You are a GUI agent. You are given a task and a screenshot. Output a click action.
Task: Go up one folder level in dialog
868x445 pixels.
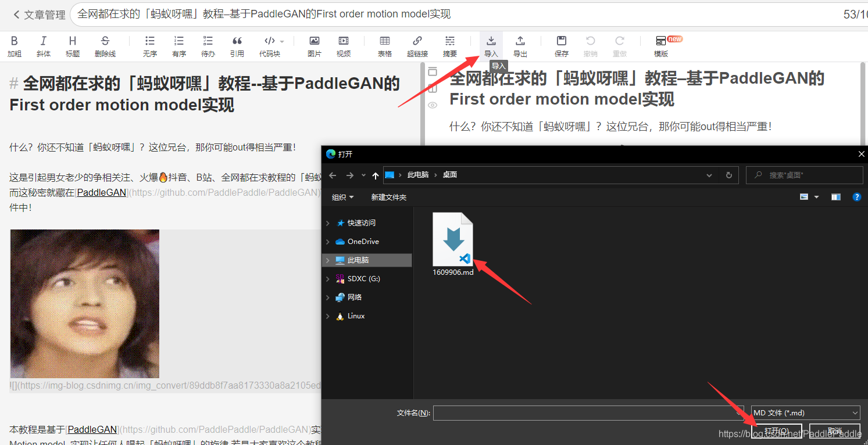(x=376, y=175)
